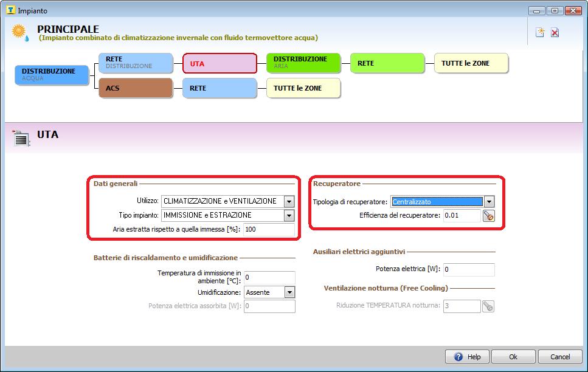The height and width of the screenshot is (372, 588).
Task: Open the Utilizzo dropdown
Action: pyautogui.click(x=289, y=201)
